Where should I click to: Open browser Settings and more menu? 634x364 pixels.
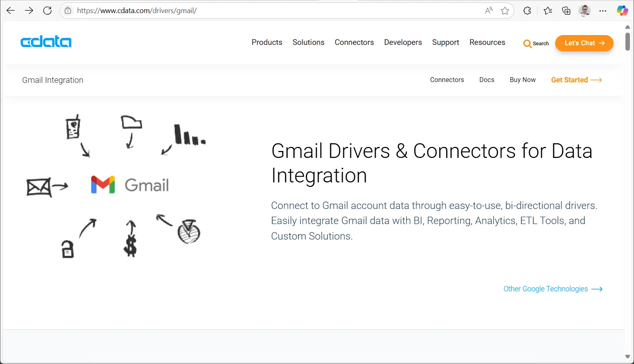pos(603,11)
